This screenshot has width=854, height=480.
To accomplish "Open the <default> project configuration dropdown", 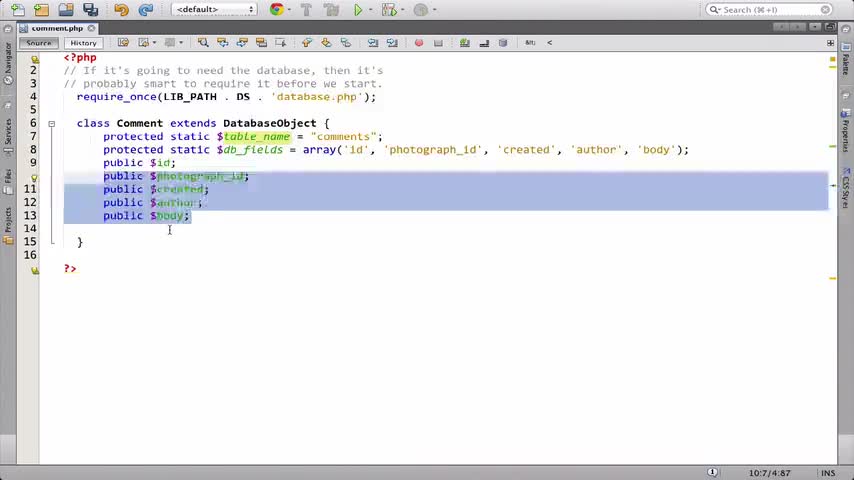I will point(214,9).
